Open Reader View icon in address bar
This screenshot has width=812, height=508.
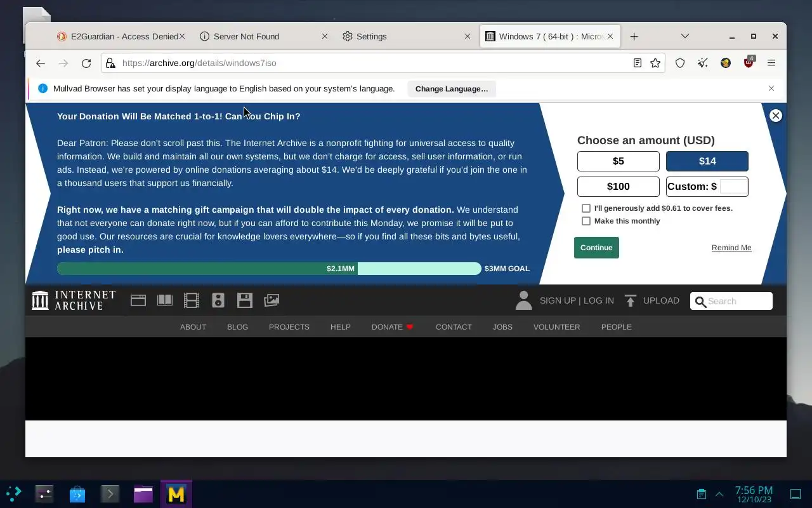pos(638,63)
